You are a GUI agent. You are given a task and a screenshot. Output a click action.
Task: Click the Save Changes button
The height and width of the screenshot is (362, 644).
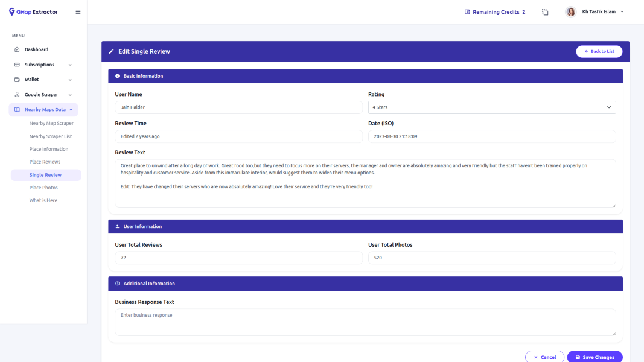click(x=595, y=357)
